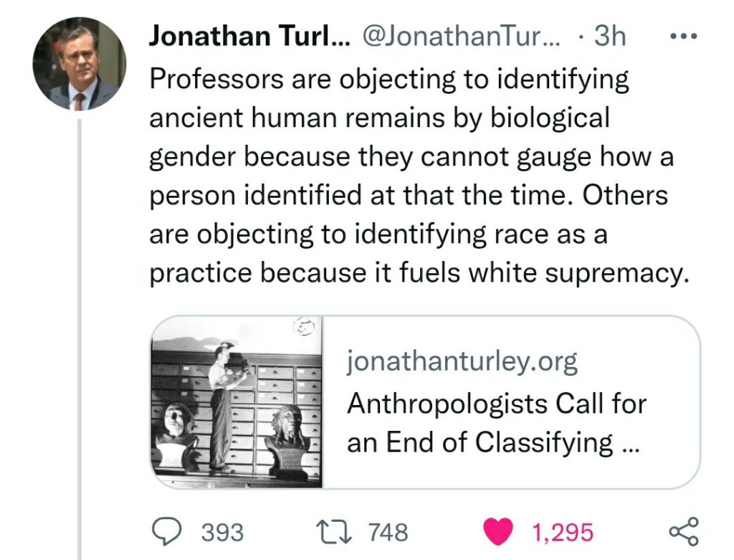
Task: Open the 'Anthropologists Call for an End' headline
Action: [x=497, y=423]
